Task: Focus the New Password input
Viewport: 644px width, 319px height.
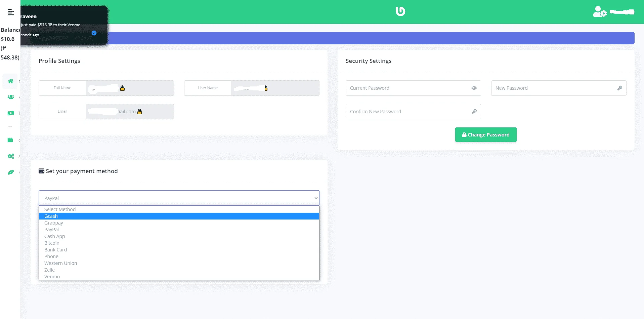Action: [x=559, y=88]
